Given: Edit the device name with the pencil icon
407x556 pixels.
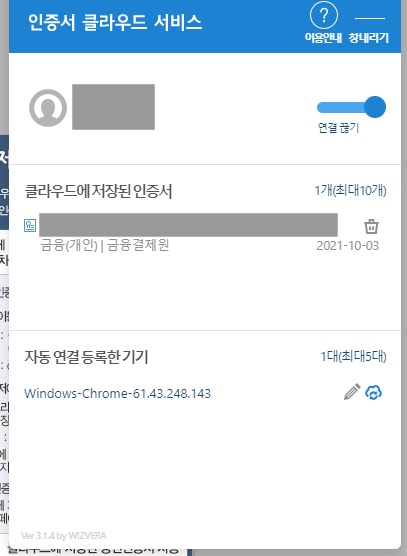Looking at the screenshot, I should [x=352, y=392].
